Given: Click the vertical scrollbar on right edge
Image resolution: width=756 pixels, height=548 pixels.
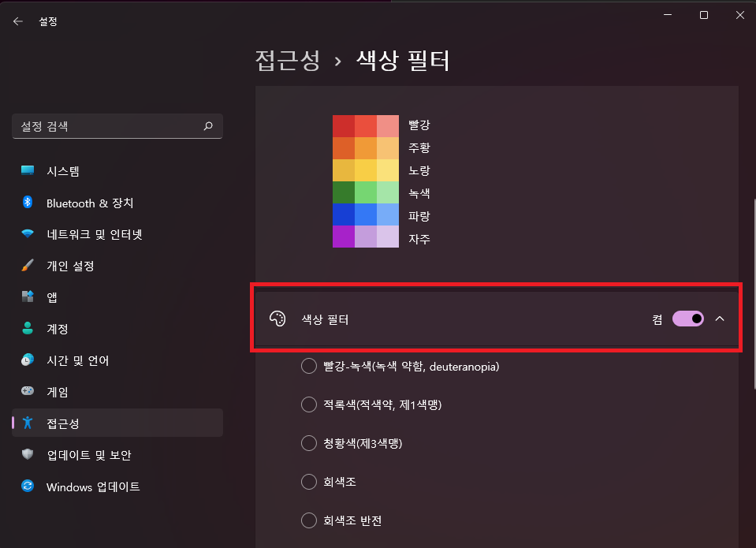Looking at the screenshot, I should click(x=754, y=293).
